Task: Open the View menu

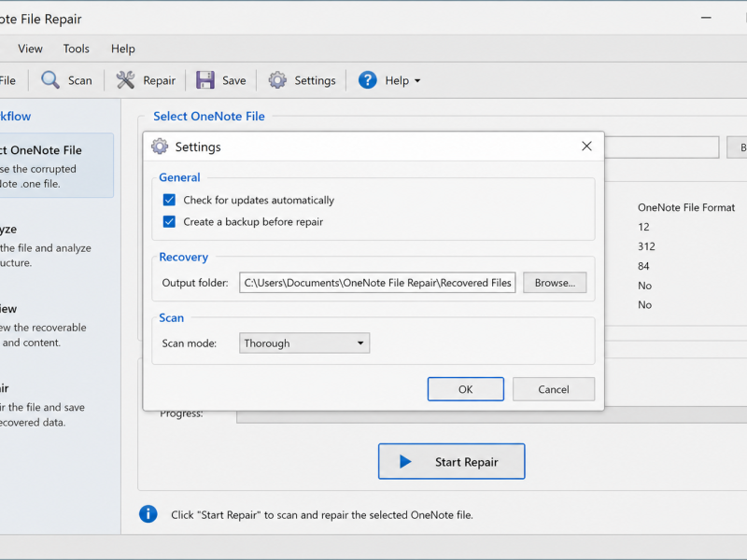Action: 30,49
